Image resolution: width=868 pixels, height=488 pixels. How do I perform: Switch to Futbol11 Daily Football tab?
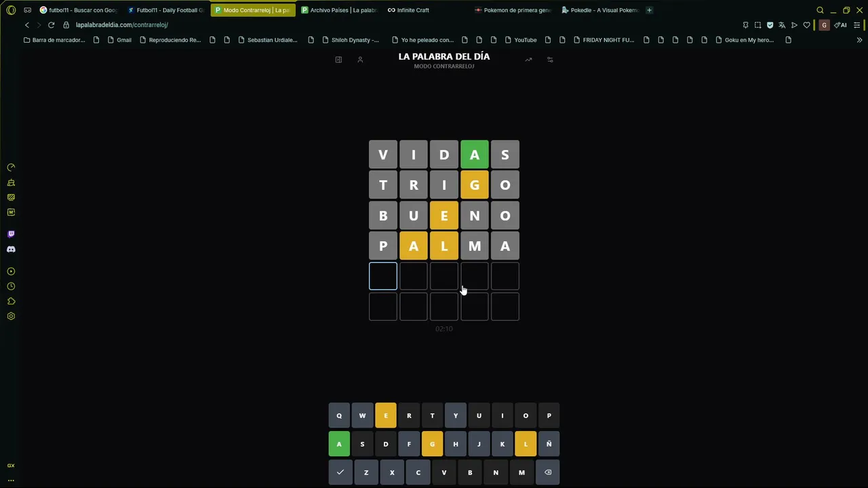165,10
